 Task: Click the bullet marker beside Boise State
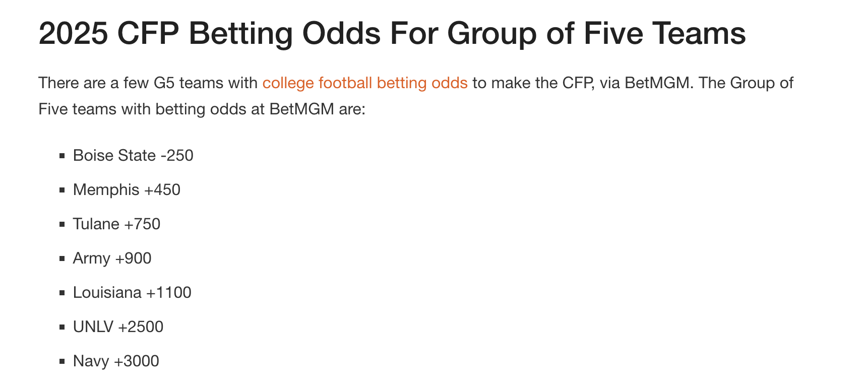click(x=62, y=156)
